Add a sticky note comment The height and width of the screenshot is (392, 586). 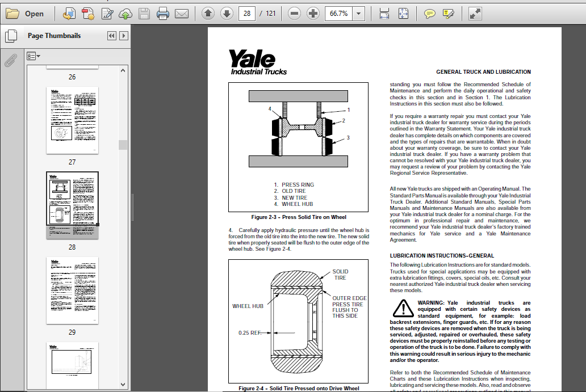(x=430, y=14)
